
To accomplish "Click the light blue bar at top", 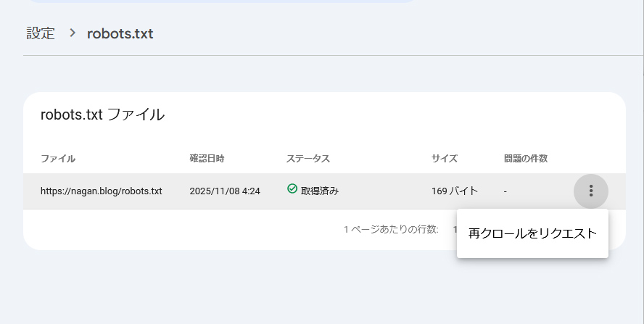I will (218, 2).
